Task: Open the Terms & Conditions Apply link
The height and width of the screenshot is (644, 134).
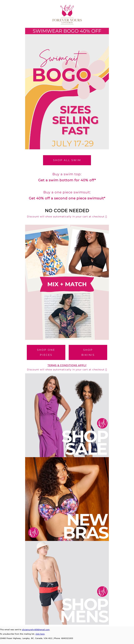Action: (67, 365)
